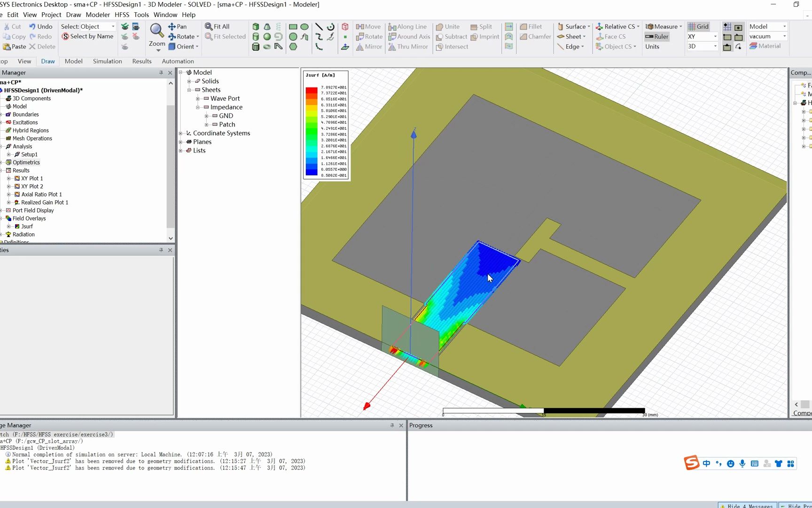The width and height of the screenshot is (812, 508).
Task: Click the Units button
Action: pyautogui.click(x=652, y=47)
